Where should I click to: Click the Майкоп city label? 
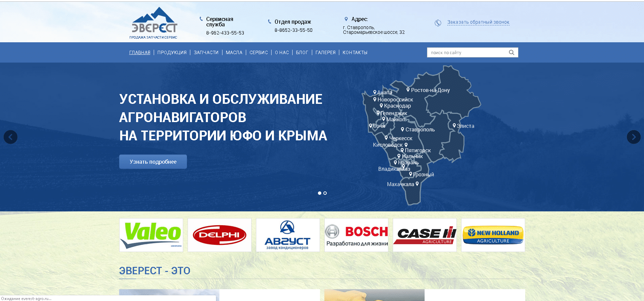coord(396,119)
